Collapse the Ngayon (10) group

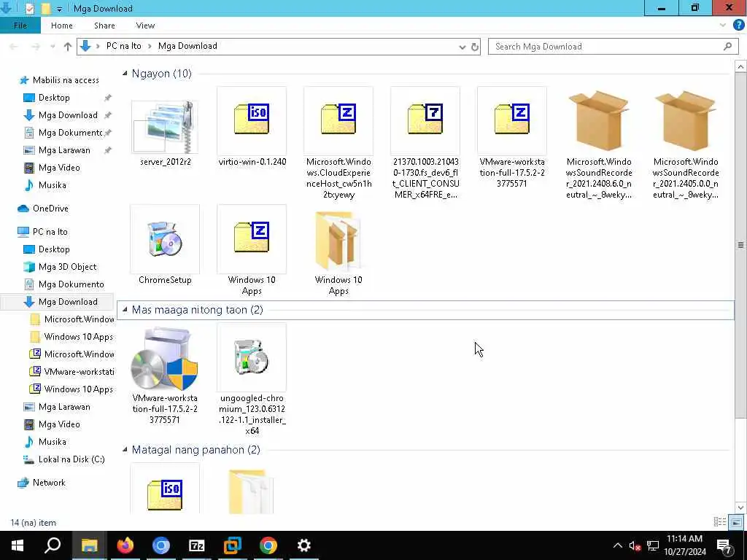point(125,74)
